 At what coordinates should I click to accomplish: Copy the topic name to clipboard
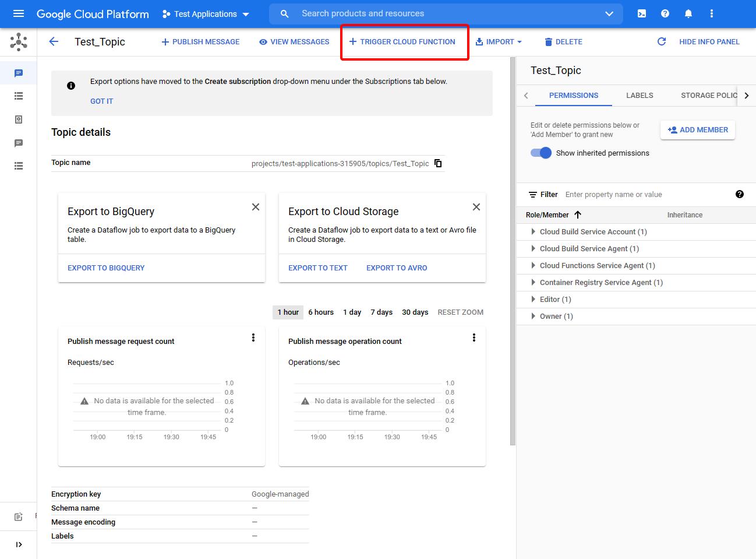click(438, 163)
